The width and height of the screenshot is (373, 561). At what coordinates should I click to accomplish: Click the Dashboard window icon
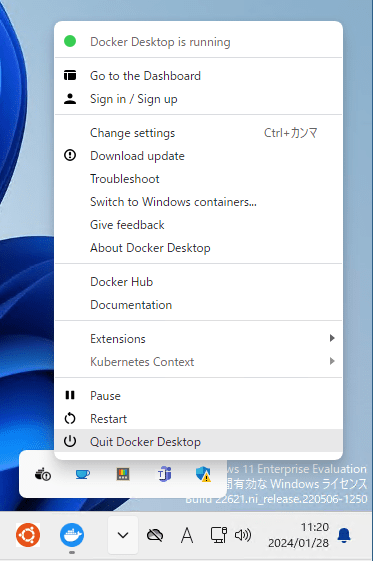pyautogui.click(x=70, y=75)
